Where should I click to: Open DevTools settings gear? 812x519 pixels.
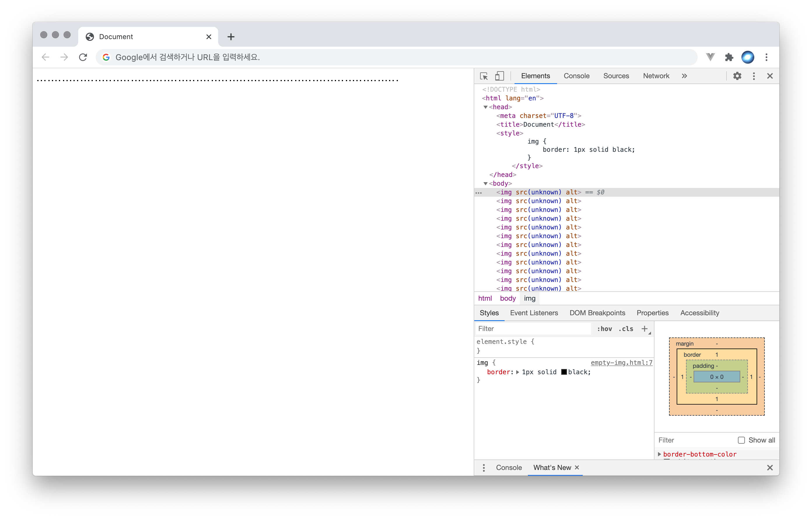(x=737, y=76)
